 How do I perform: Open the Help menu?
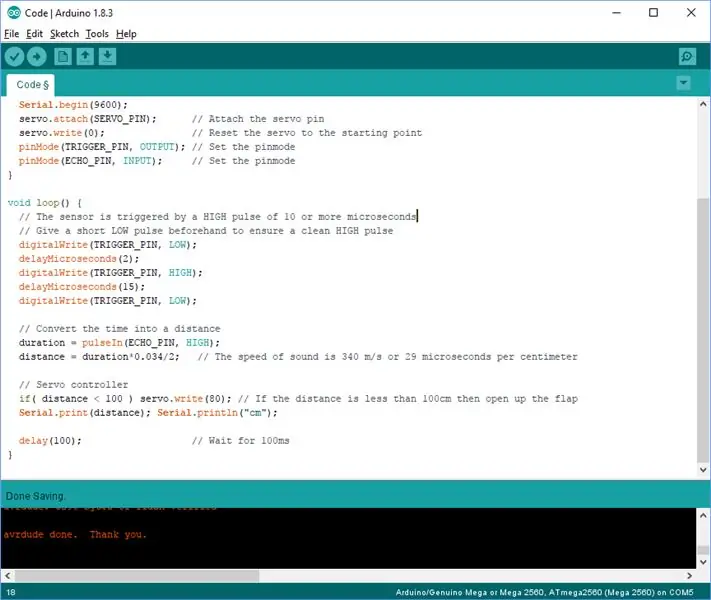coord(126,34)
